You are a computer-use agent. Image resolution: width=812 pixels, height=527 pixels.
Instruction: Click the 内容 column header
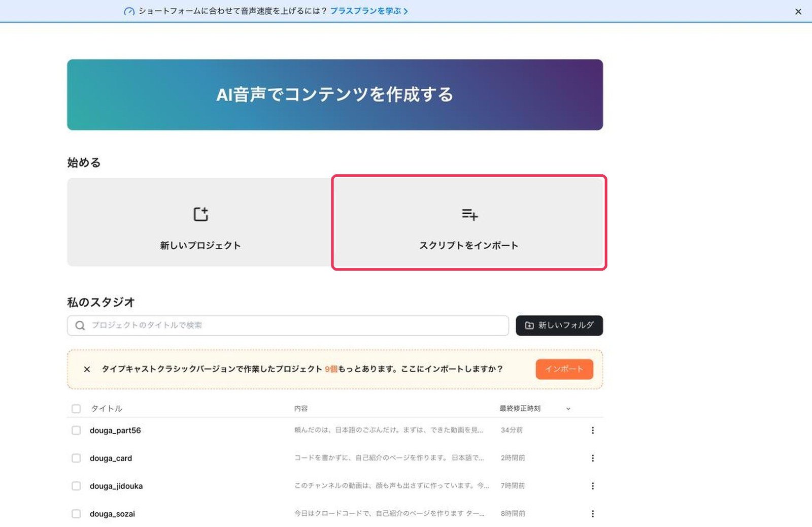(x=301, y=409)
